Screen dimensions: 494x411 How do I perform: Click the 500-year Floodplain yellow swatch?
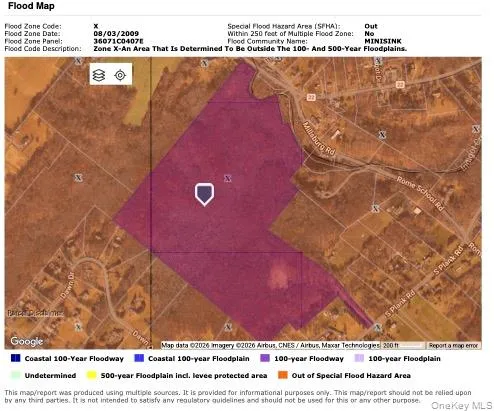click(x=91, y=375)
